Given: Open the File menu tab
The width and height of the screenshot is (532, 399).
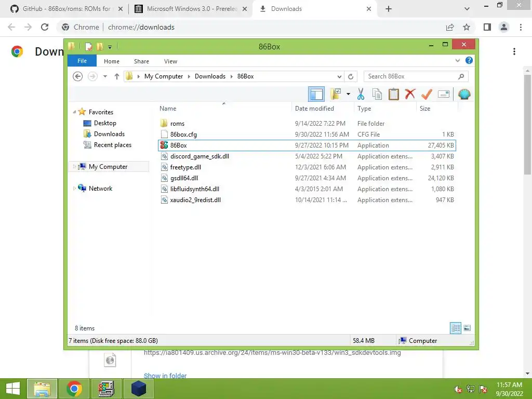Looking at the screenshot, I should (82, 61).
